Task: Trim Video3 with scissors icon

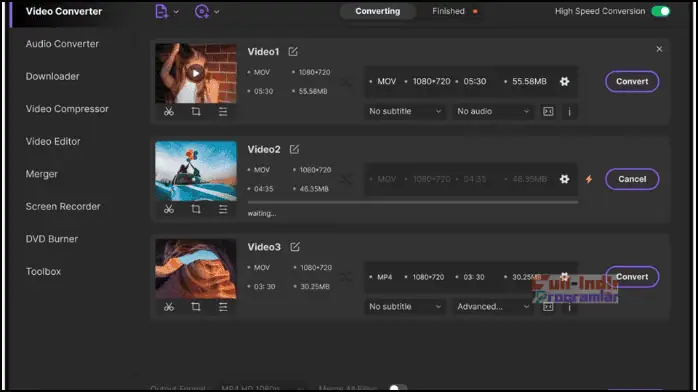Action: tap(169, 307)
